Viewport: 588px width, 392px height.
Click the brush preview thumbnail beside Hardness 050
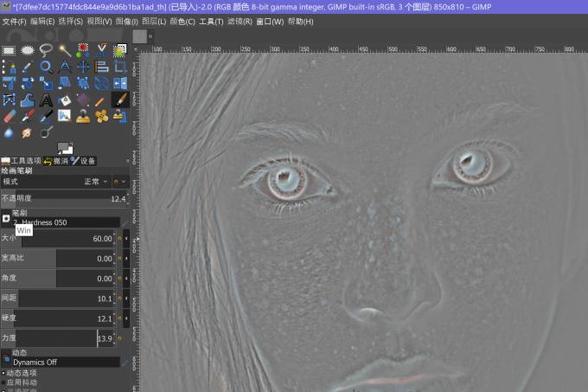click(6, 219)
